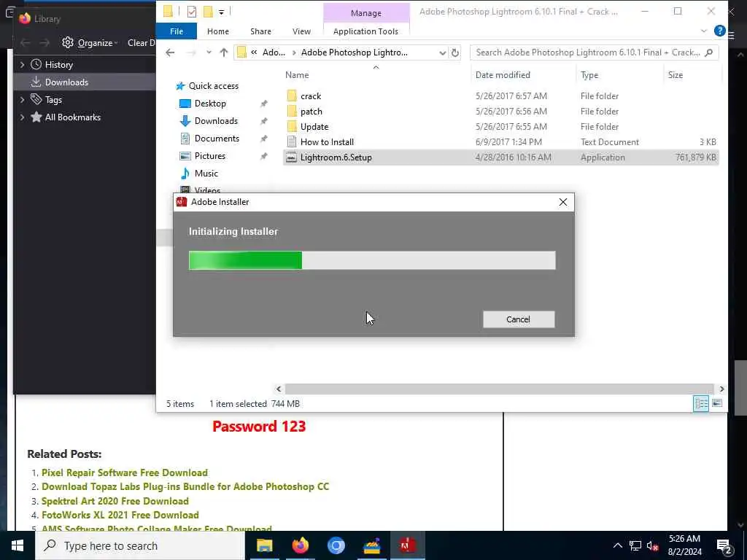Viewport: 747px width, 560px height.
Task: Open the Quick Access Toolbar dropdown
Action: click(222, 12)
